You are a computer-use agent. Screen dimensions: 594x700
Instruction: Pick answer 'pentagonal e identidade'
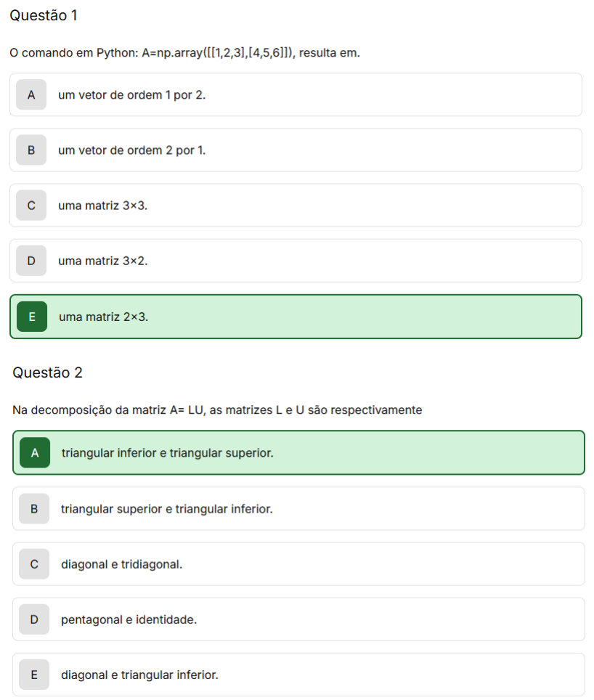pyautogui.click(x=298, y=619)
